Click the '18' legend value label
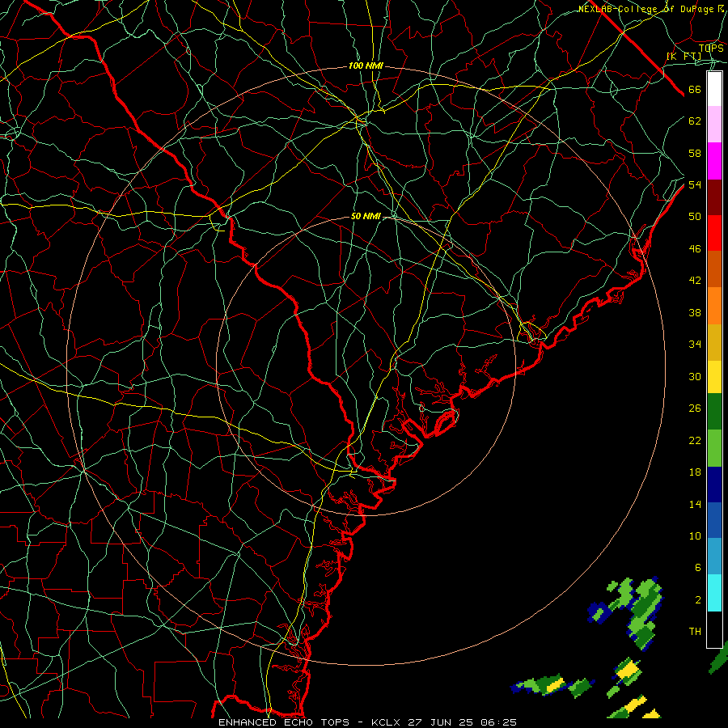The image size is (728, 728). coord(695,472)
